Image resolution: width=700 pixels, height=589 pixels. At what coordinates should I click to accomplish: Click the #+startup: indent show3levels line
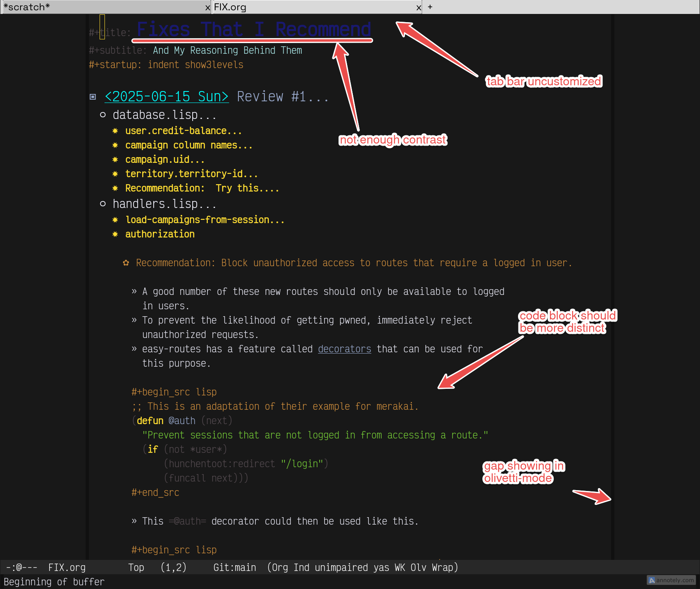click(166, 65)
